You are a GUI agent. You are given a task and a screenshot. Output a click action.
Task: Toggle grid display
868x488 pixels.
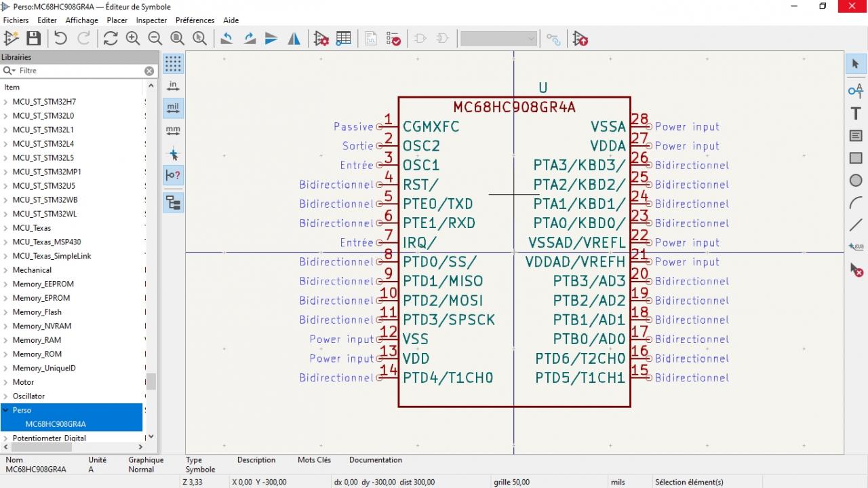(x=173, y=64)
